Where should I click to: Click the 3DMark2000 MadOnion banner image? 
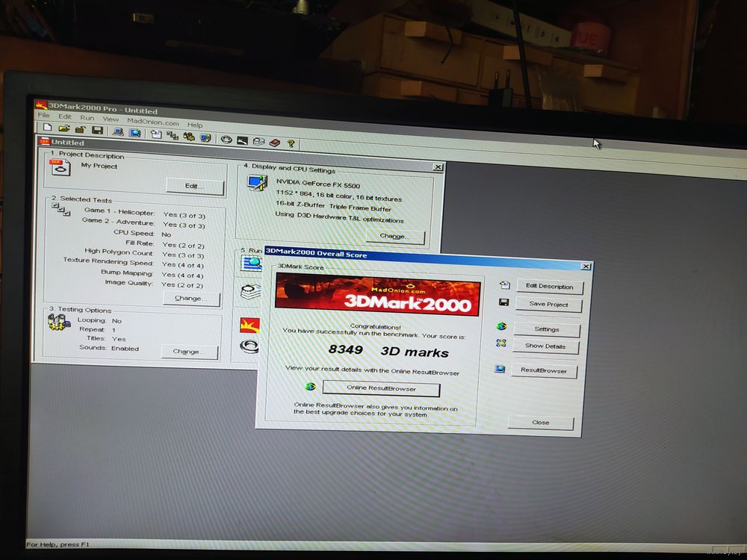click(378, 295)
